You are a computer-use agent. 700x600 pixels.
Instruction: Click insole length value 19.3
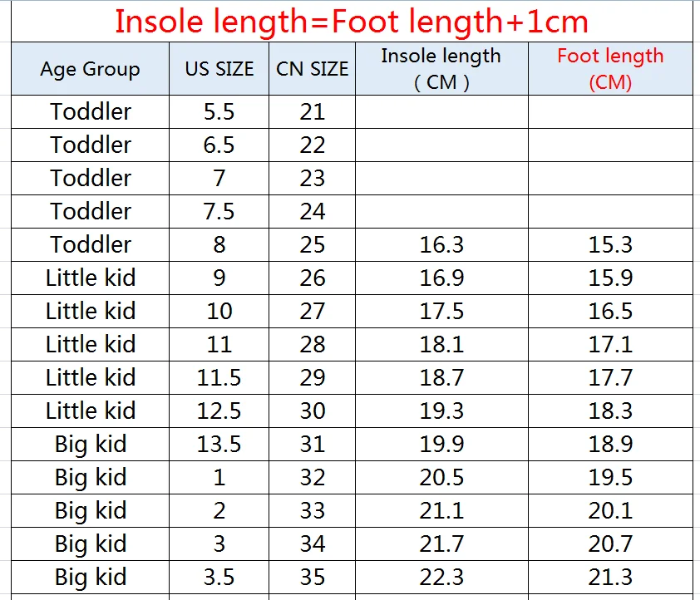pos(441,411)
